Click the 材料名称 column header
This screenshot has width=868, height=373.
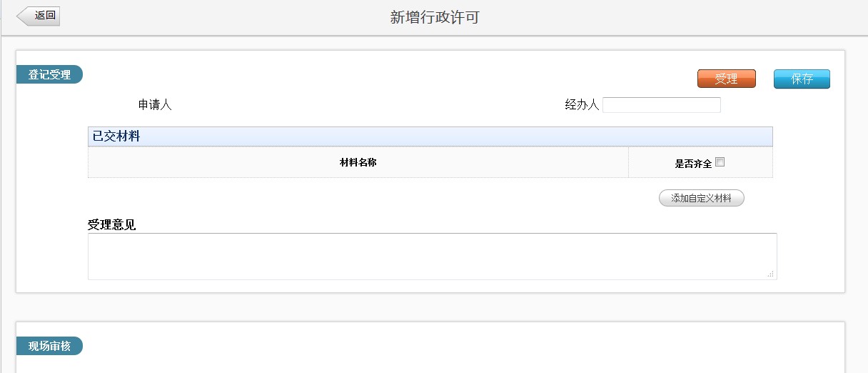point(358,162)
